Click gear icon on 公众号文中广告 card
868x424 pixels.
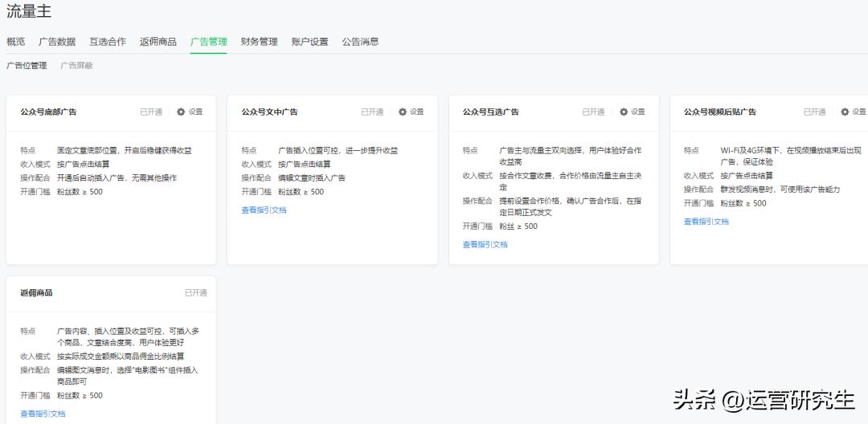403,112
